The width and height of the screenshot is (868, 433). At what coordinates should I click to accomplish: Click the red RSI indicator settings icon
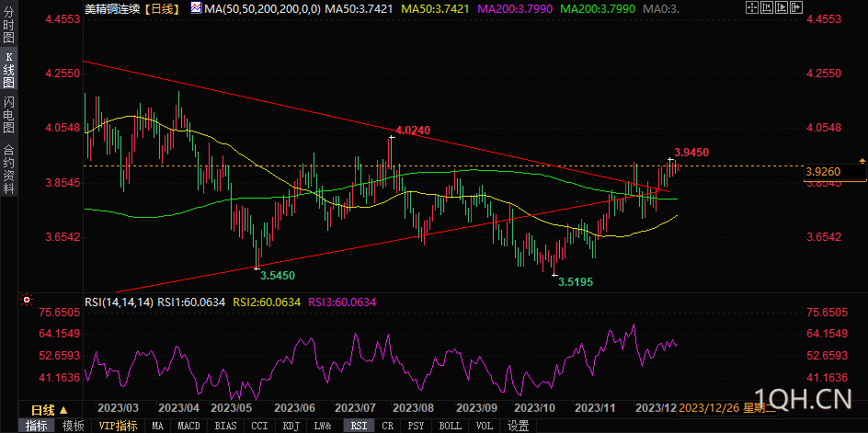[25, 301]
